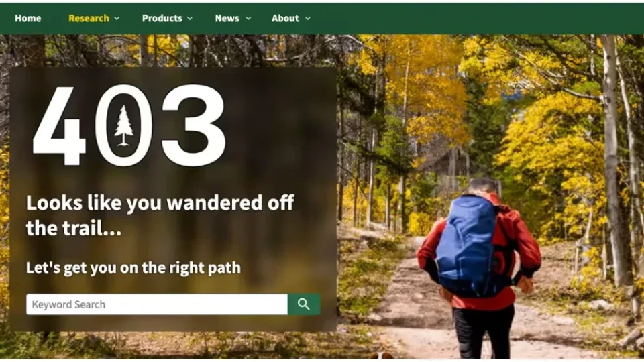Click the hiker's black pants
This screenshot has height=362, width=644.
click(482, 332)
